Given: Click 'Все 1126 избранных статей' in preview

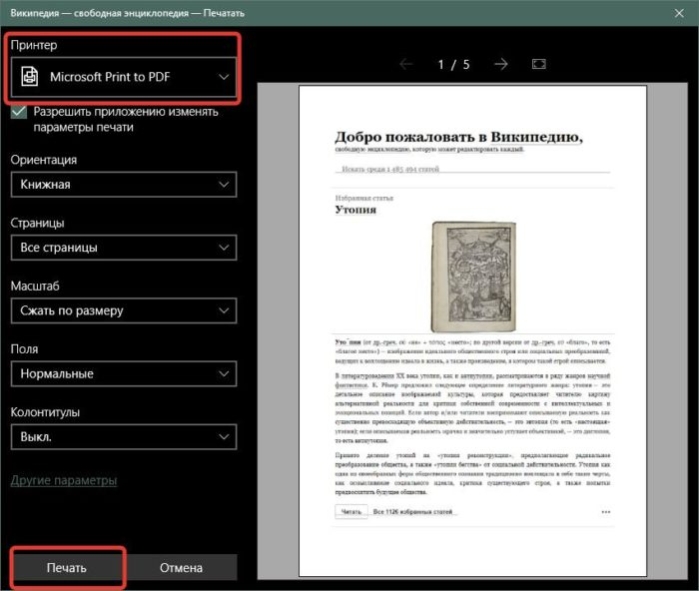Looking at the screenshot, I should 413,512.
